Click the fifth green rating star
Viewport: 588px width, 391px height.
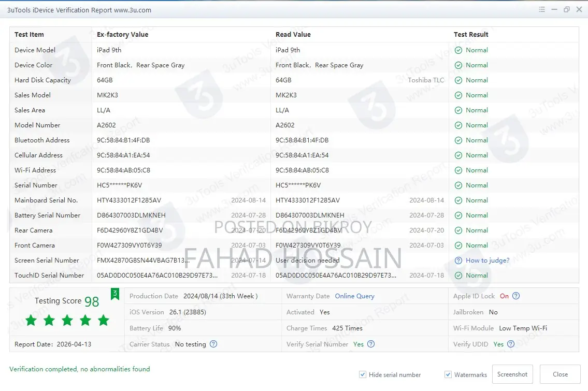[104, 320]
